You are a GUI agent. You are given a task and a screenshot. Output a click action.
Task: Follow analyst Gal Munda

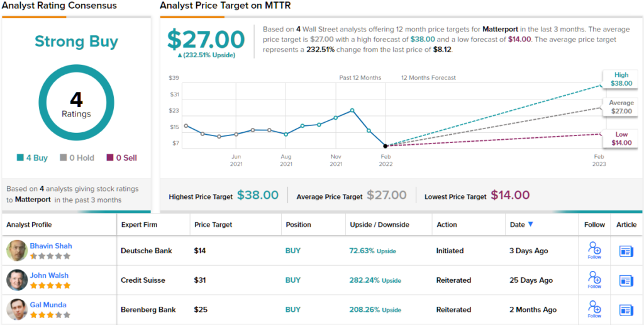(594, 309)
